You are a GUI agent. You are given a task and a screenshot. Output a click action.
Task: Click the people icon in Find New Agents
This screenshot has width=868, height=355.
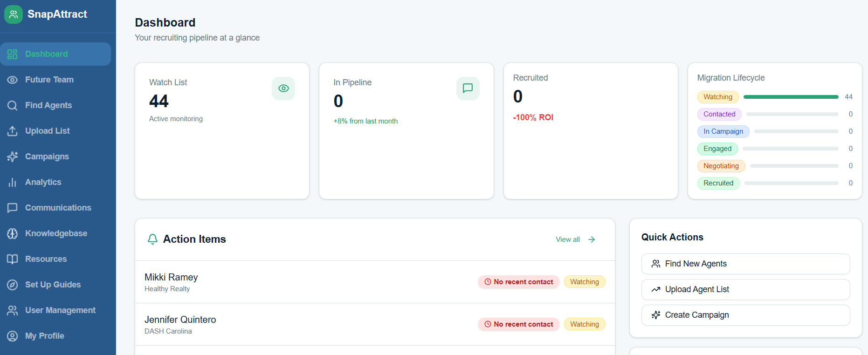click(656, 264)
